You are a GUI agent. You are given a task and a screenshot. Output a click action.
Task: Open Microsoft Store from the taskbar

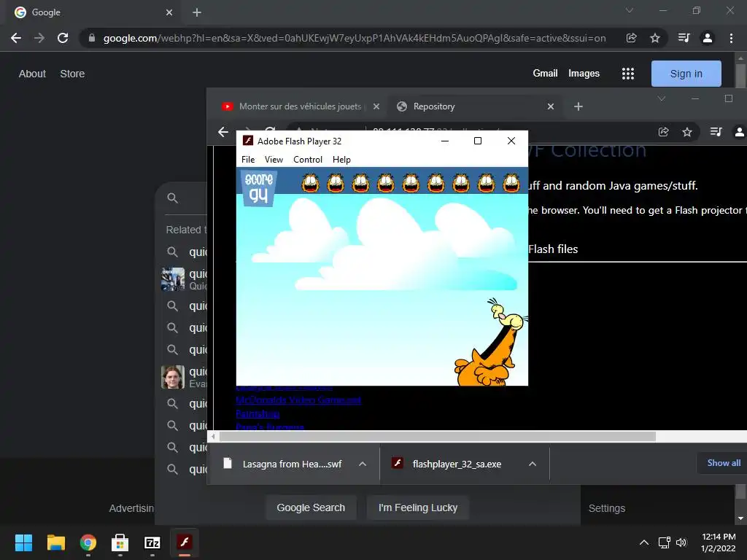pyautogui.click(x=120, y=542)
